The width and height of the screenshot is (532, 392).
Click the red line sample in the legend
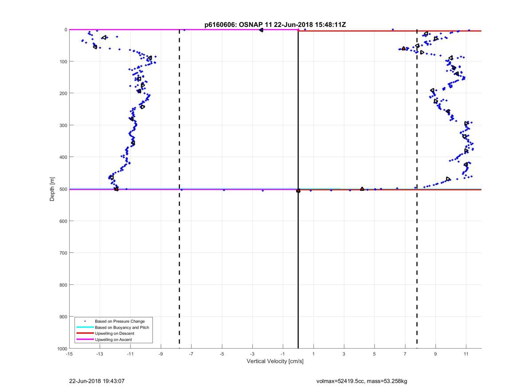coord(85,334)
